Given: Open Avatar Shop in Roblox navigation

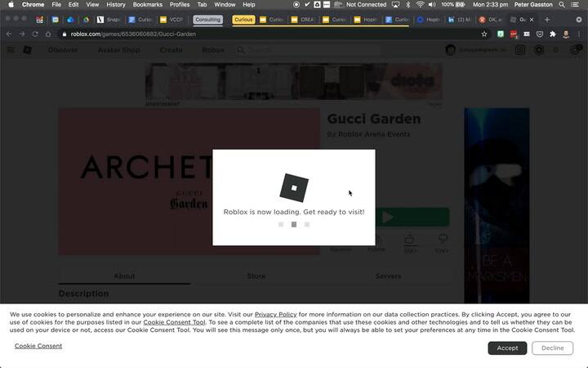Looking at the screenshot, I should 119,50.
